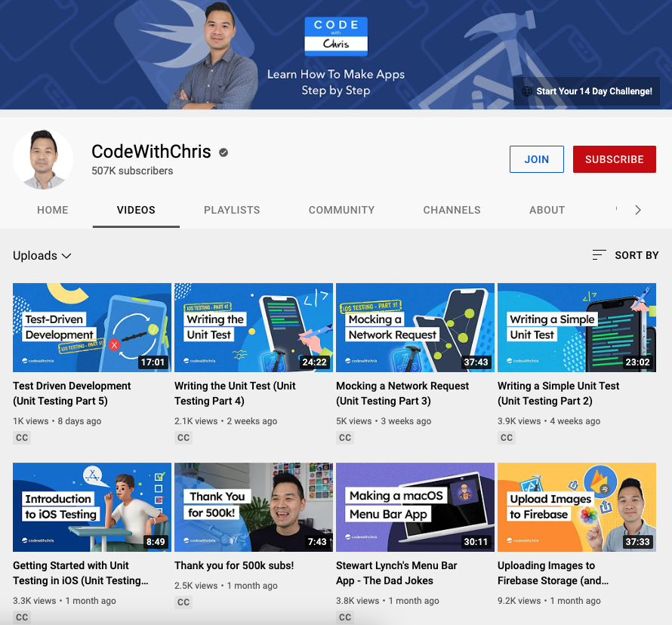Play the Writing the Unit Test thumbnail
The width and height of the screenshot is (672, 625).
(x=254, y=328)
